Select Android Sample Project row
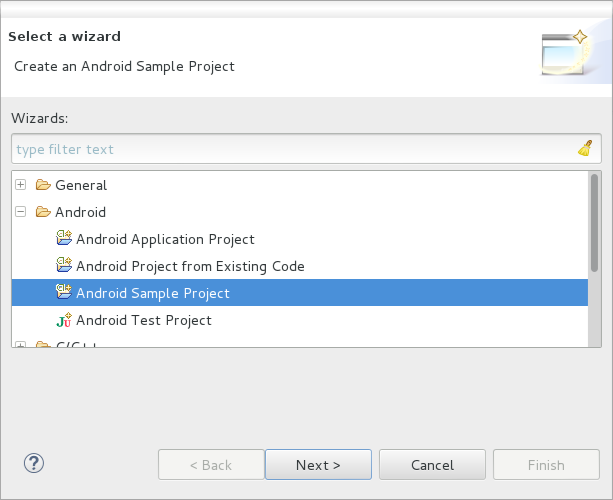This screenshot has width=613, height=500. coord(300,293)
